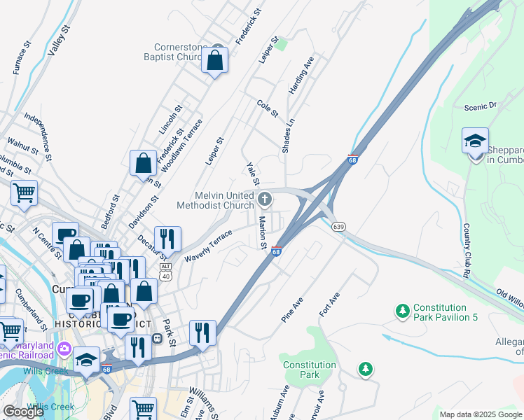Click the Bedford St street label
This screenshot has height=420, width=524.
[110, 212]
